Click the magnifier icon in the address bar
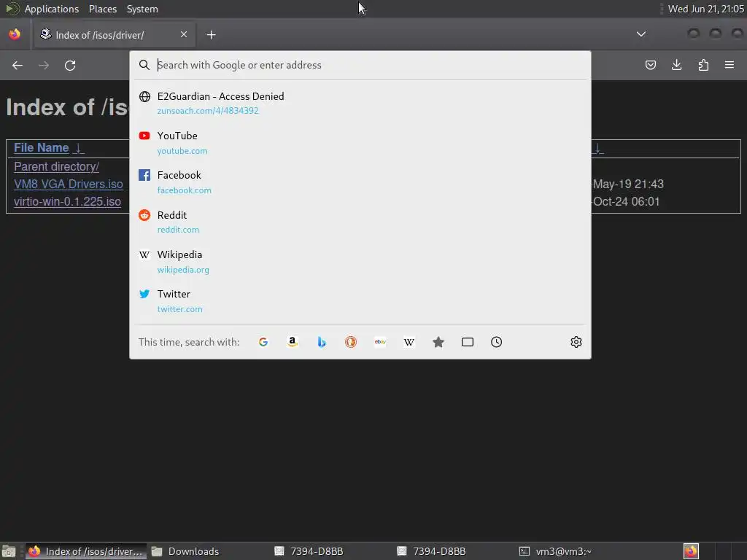This screenshot has width=747, height=560. tap(144, 65)
